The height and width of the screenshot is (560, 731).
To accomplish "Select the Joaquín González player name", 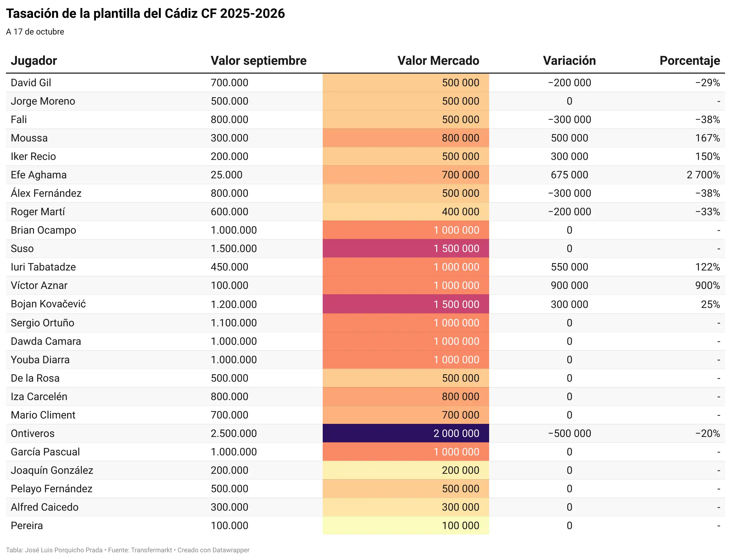I will (52, 470).
